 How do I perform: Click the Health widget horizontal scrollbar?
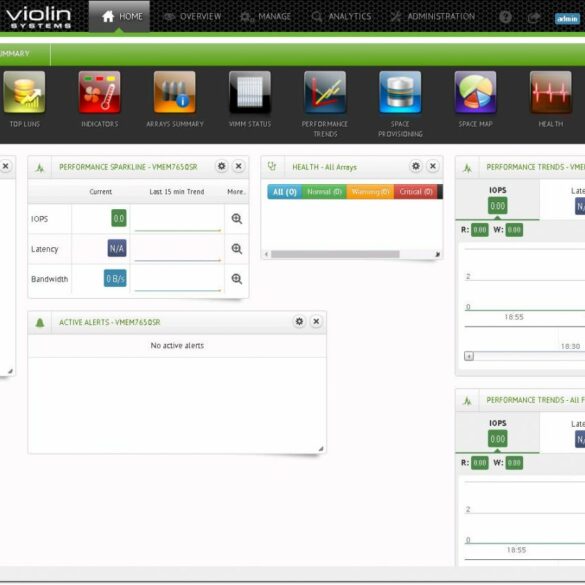click(x=335, y=254)
